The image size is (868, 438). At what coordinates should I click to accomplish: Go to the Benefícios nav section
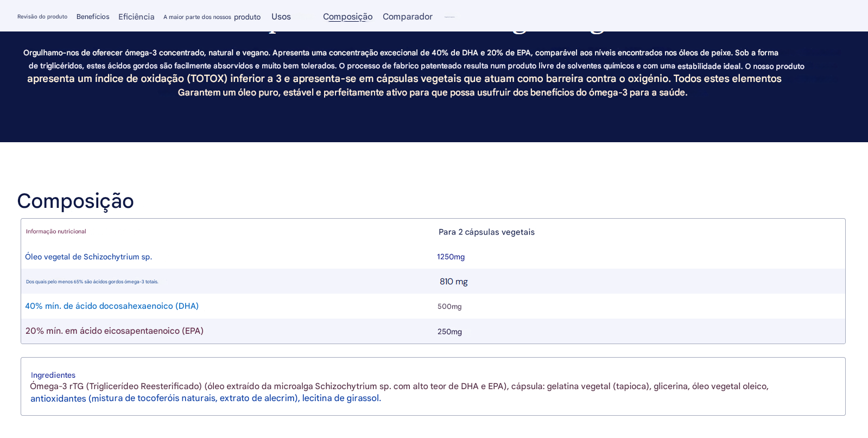[93, 17]
